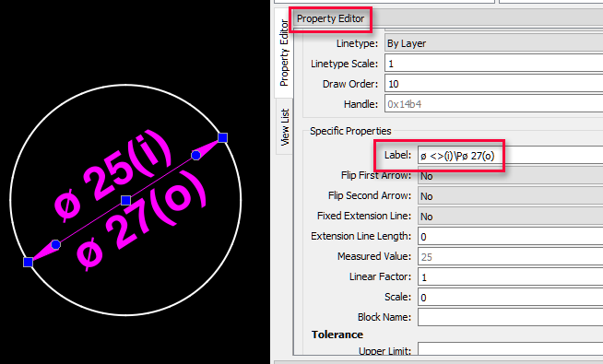Open the Linetype By Layer dropdown
The height and width of the screenshot is (364, 603).
[x=494, y=43]
